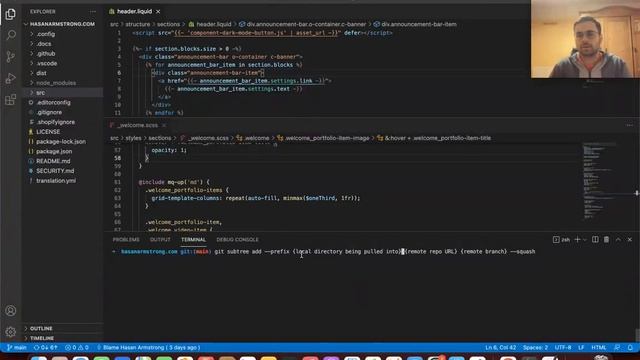Open .editorconfig file

pos(62,102)
